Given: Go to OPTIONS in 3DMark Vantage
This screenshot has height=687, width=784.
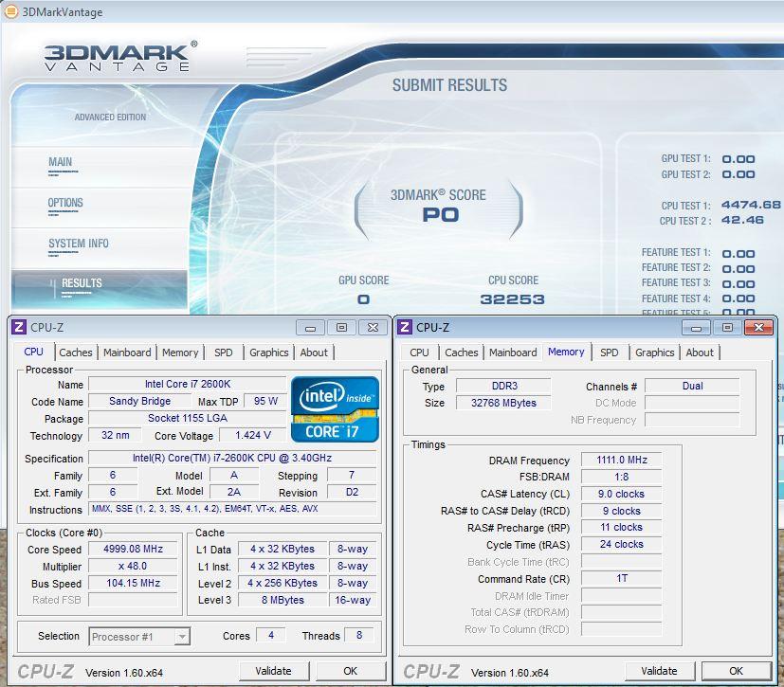Looking at the screenshot, I should (x=65, y=203).
